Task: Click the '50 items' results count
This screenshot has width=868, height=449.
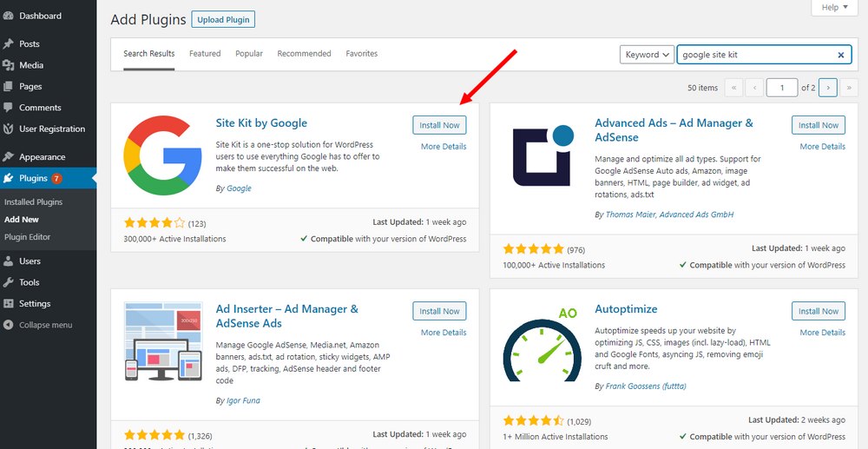Action: click(x=702, y=88)
